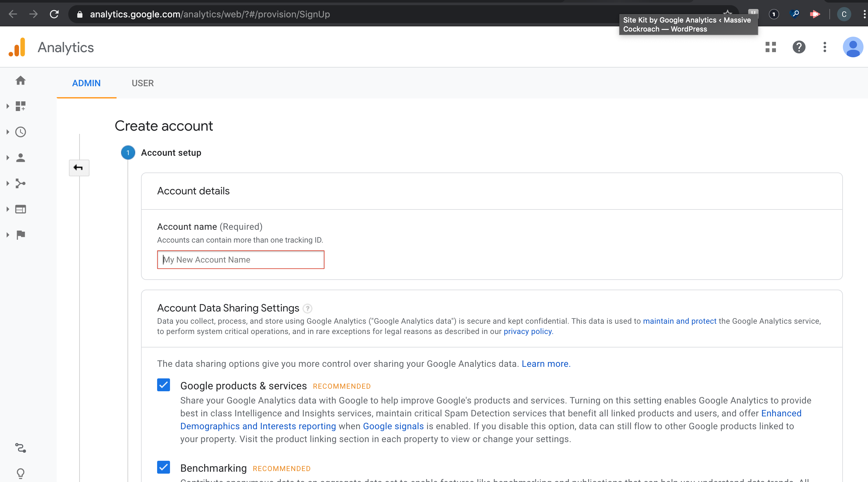The image size is (868, 482).
Task: Open the Behavior reports icon
Action: click(21, 209)
